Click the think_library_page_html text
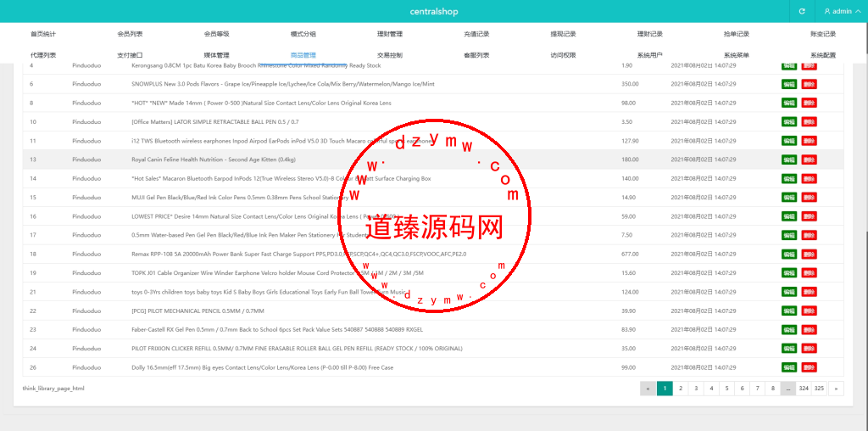The image size is (868, 431). [53, 389]
